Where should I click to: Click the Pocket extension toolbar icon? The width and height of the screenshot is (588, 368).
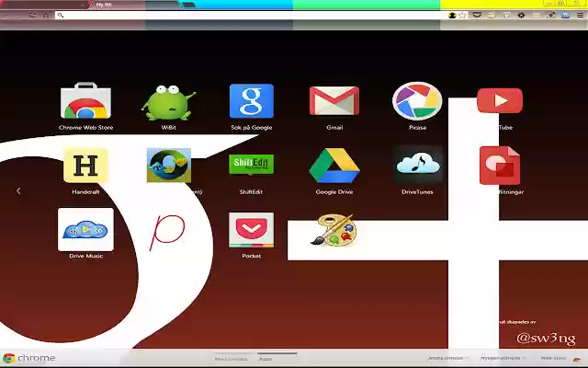coord(477,15)
